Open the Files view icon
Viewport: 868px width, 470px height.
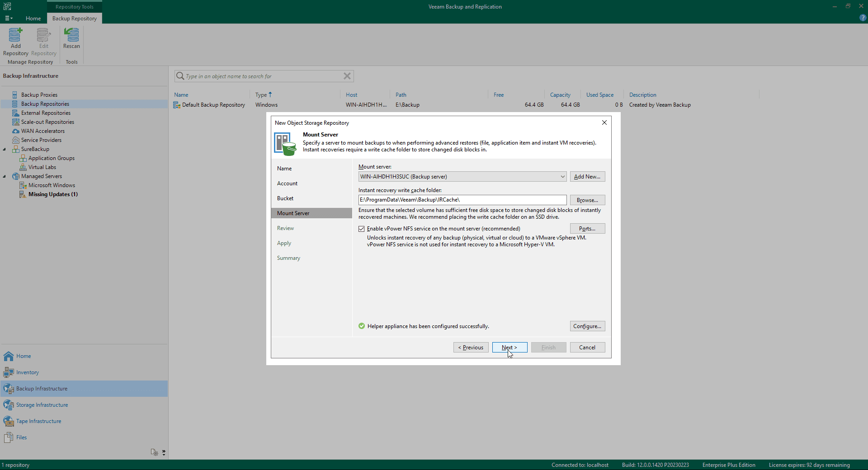9,437
